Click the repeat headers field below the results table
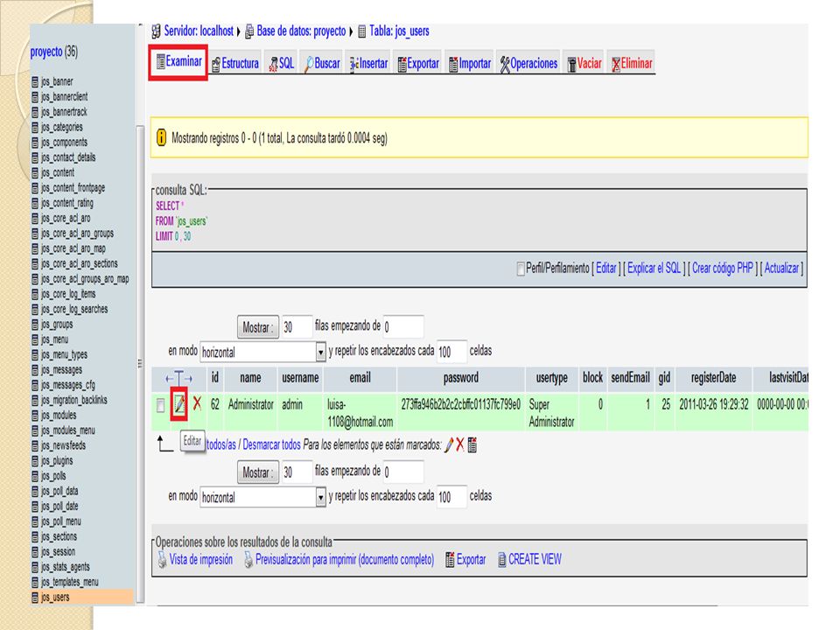 (x=451, y=497)
